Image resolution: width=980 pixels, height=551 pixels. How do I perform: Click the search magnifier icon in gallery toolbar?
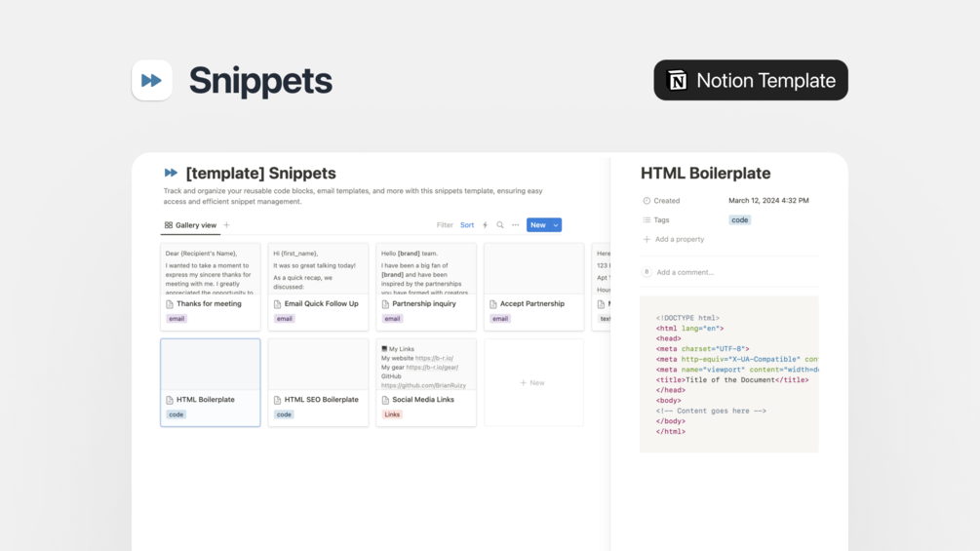[x=500, y=225]
